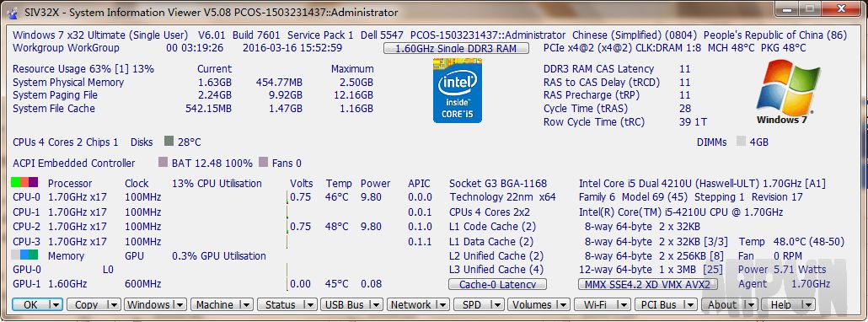
Task: Open the Copy dropdown arrow
Action: click(x=113, y=304)
